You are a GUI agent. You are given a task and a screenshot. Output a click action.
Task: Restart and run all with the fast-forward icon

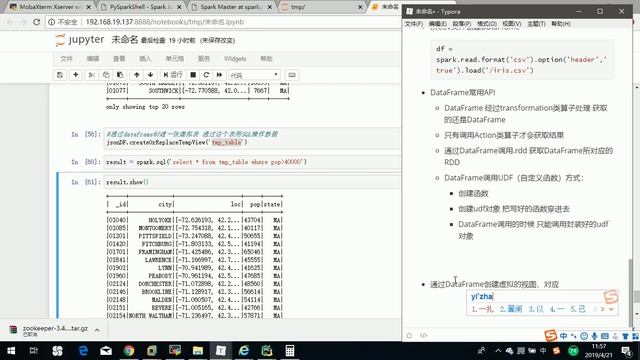220,75
